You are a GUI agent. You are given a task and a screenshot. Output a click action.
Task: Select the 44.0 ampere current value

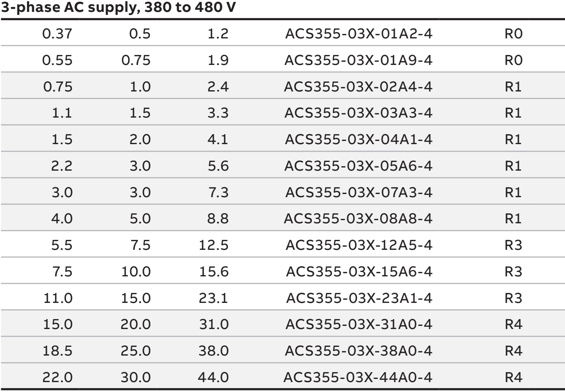pyautogui.click(x=213, y=377)
